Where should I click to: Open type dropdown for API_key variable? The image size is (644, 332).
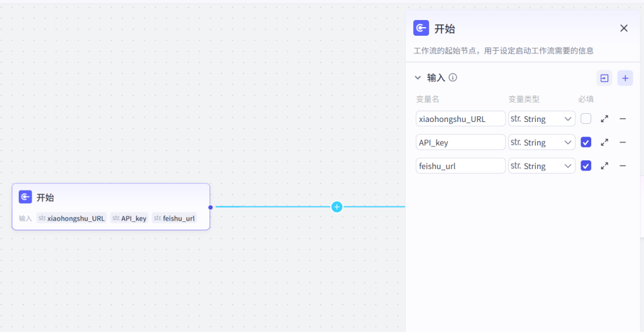[x=541, y=142]
